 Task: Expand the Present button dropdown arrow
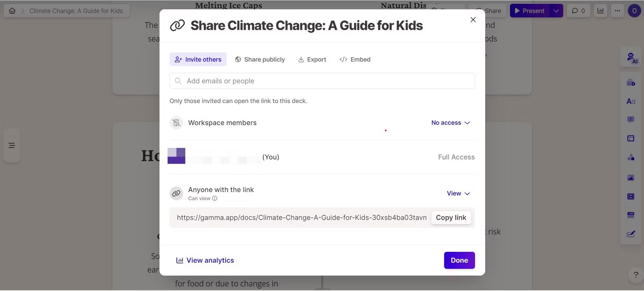tap(556, 11)
